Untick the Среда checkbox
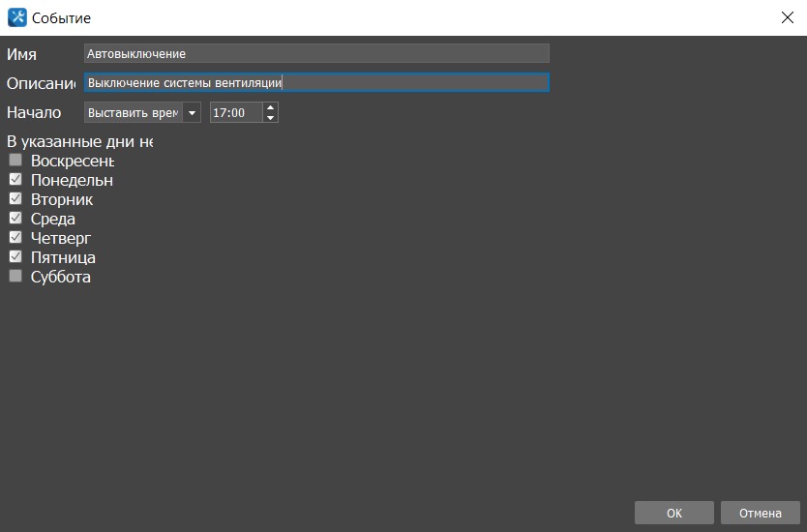807x532 pixels. click(x=15, y=219)
